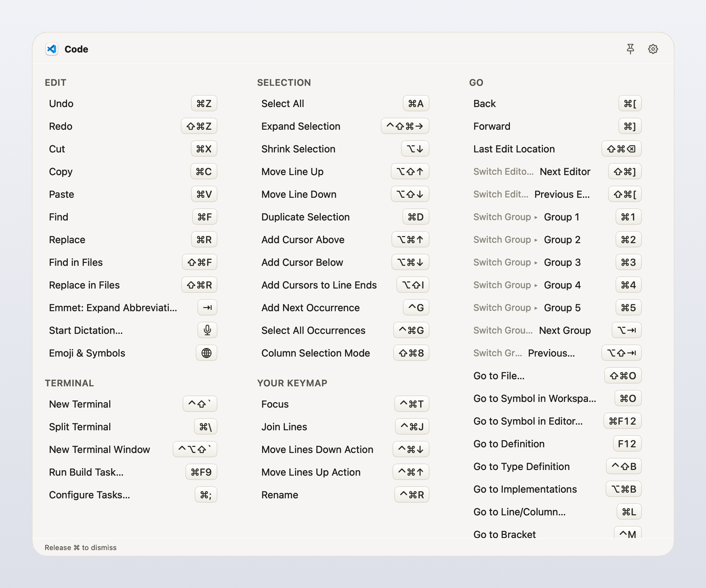Choose Switch Group Group 3 entry
Screen dimensions: 706x588
coord(556,262)
